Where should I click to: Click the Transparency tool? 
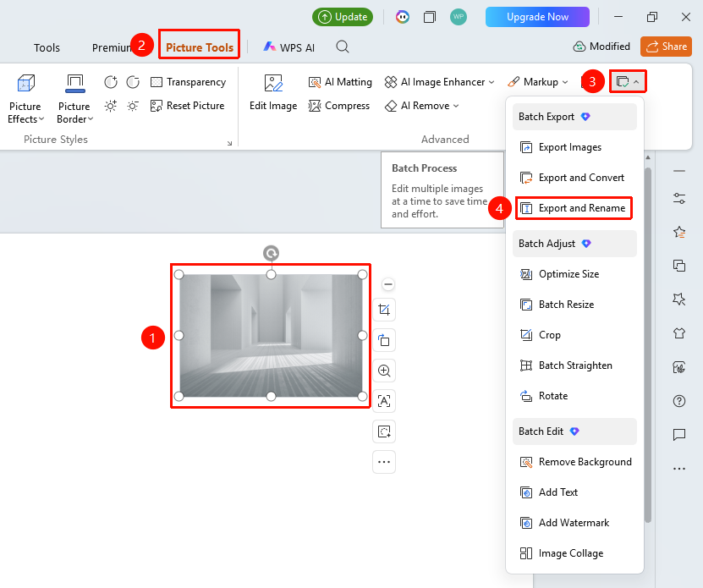click(189, 82)
